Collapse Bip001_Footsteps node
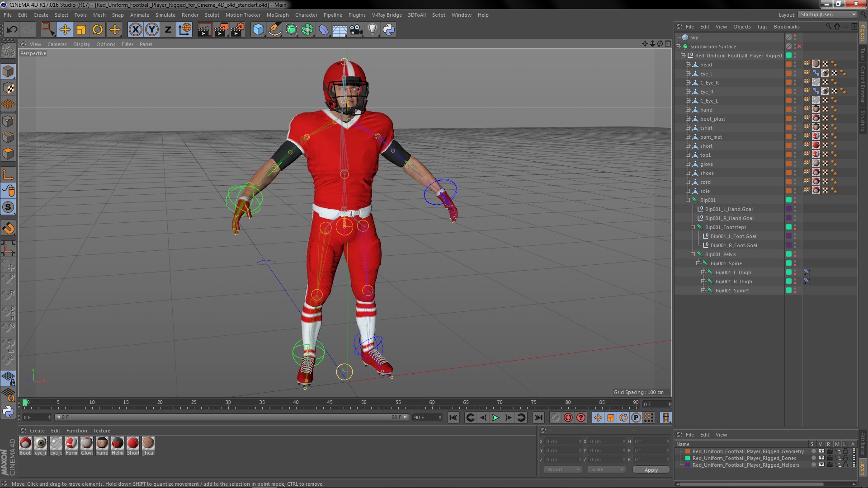Screen dimensions: 868x488 click(x=693, y=227)
